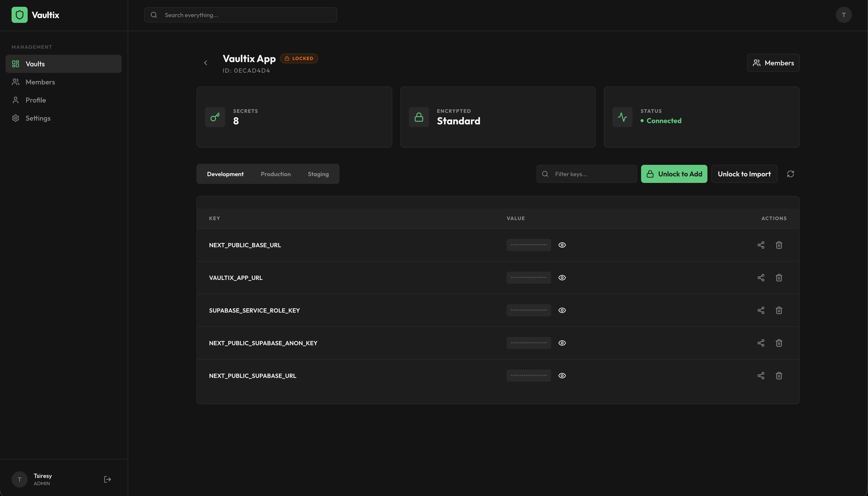The height and width of the screenshot is (496, 868).
Task: Click the LOCKED badge next to Vaultix App
Action: point(299,58)
